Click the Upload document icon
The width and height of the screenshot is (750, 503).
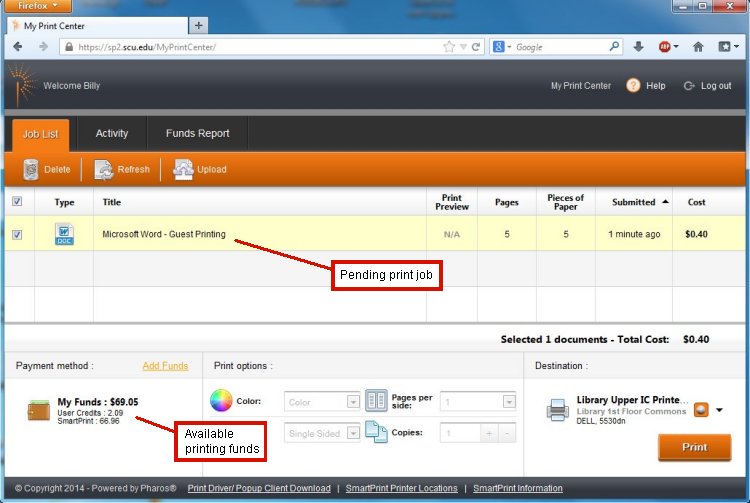point(183,170)
